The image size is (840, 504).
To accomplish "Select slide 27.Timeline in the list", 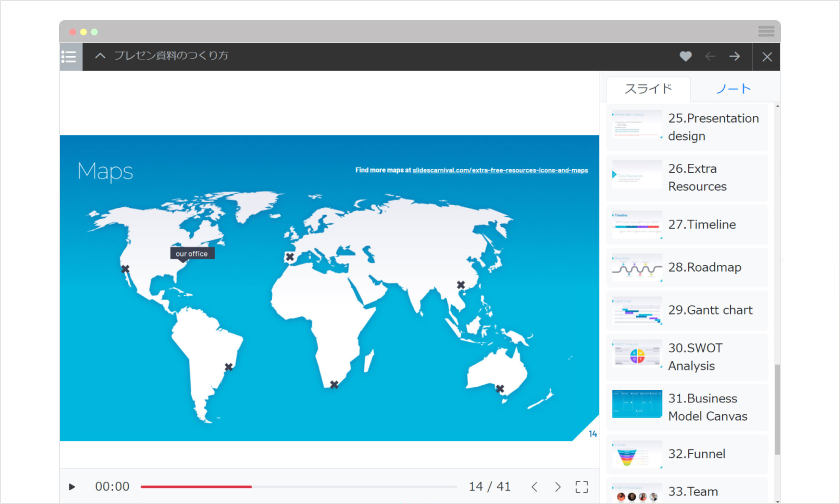I will pyautogui.click(x=687, y=225).
